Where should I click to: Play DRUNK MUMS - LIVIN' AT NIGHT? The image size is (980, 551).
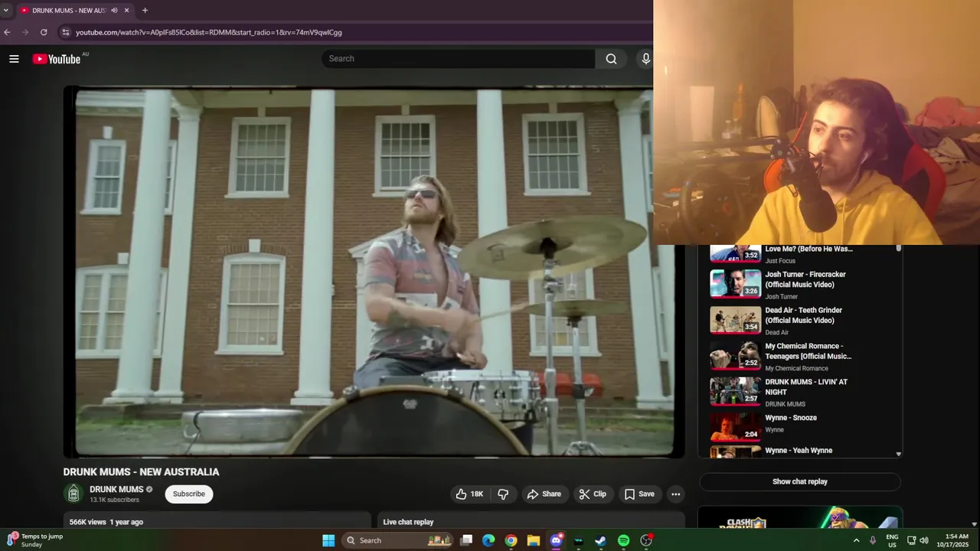tap(806, 387)
